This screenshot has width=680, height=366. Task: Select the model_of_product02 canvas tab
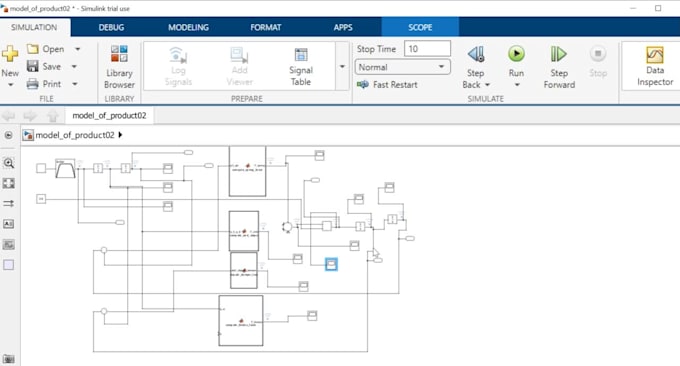pyautogui.click(x=109, y=115)
